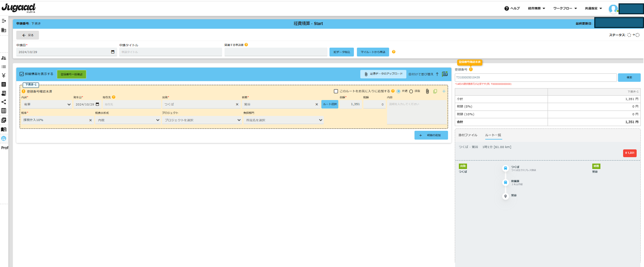Open the people group icon in sidebar

pos(4,58)
